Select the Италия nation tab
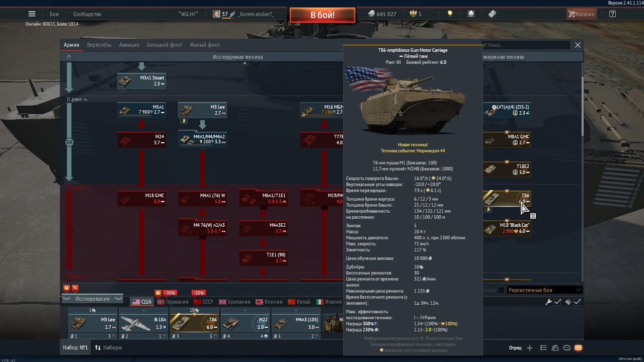644x362 pixels. pyautogui.click(x=329, y=302)
